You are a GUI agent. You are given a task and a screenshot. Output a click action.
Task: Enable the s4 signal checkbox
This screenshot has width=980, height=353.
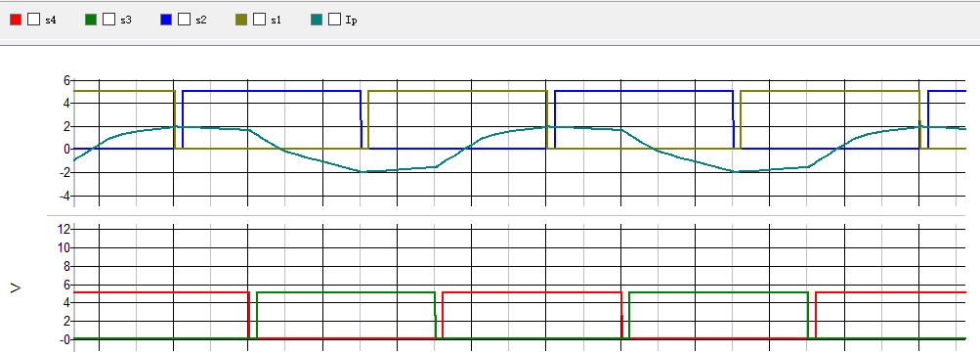point(34,20)
